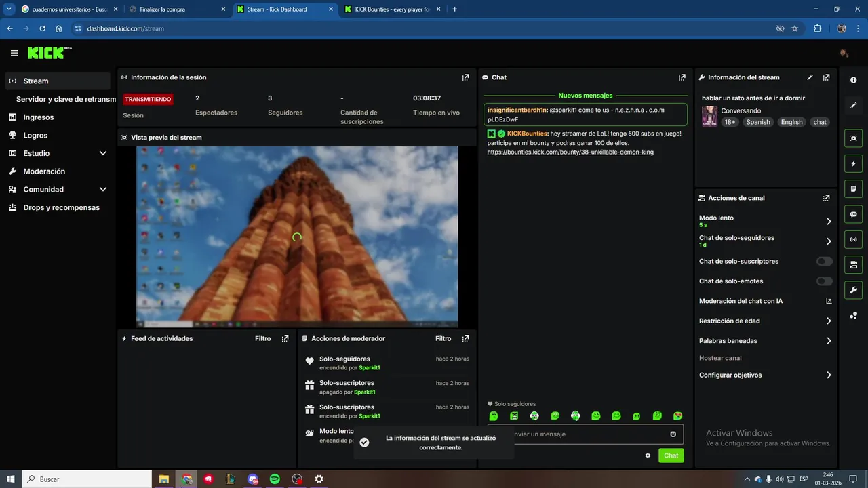Click the channel actions icon in right rail
868x488 pixels.
853,264
